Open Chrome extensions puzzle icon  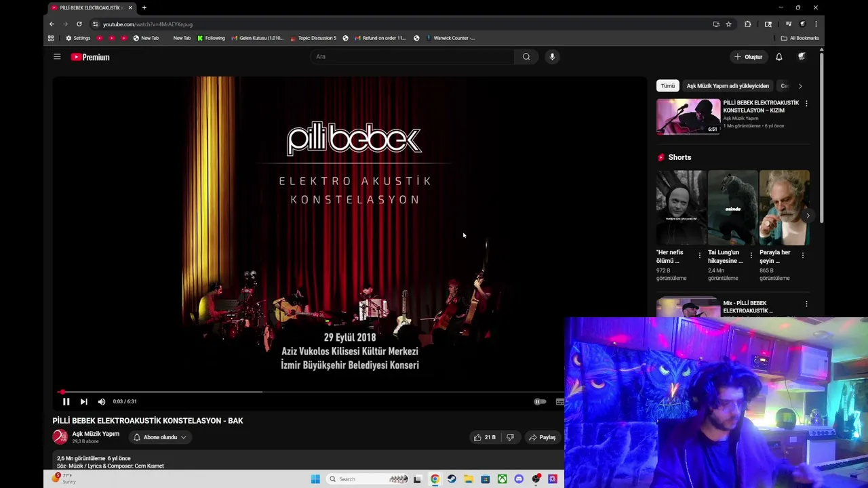click(748, 24)
